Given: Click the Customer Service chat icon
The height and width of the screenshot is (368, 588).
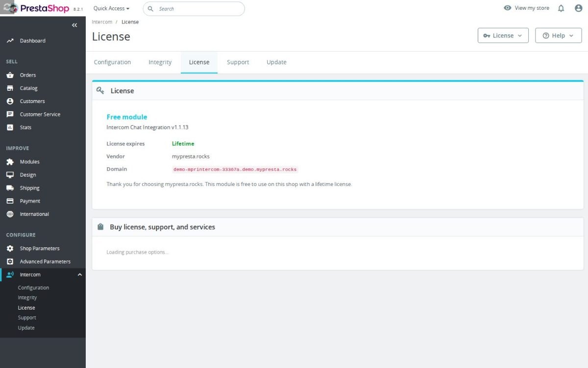Looking at the screenshot, I should point(10,114).
